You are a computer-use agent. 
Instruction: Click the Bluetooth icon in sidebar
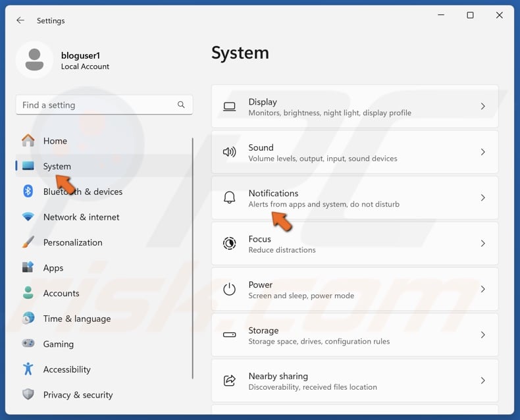pos(28,192)
